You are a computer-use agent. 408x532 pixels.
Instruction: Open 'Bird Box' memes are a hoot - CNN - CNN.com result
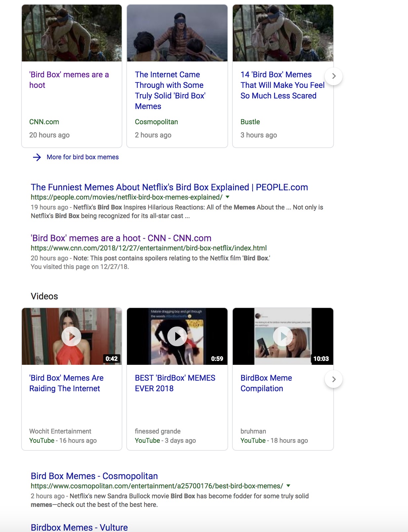pyautogui.click(x=121, y=238)
